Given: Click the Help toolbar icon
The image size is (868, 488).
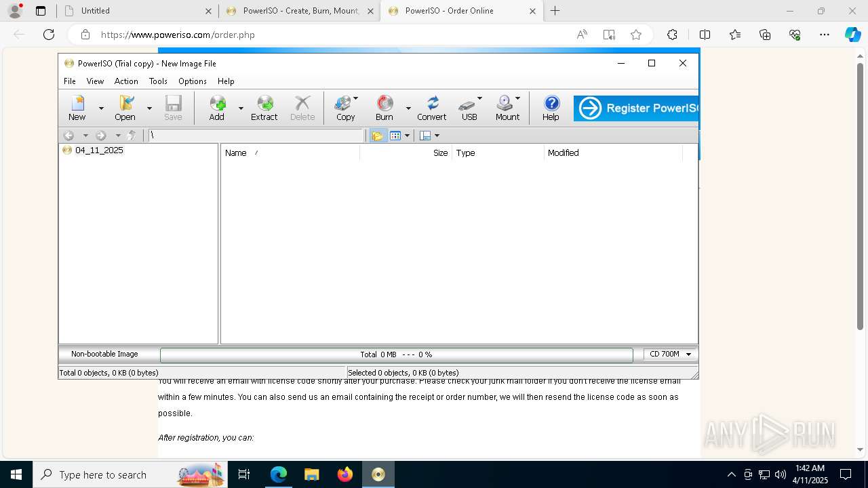Looking at the screenshot, I should pyautogui.click(x=551, y=108).
